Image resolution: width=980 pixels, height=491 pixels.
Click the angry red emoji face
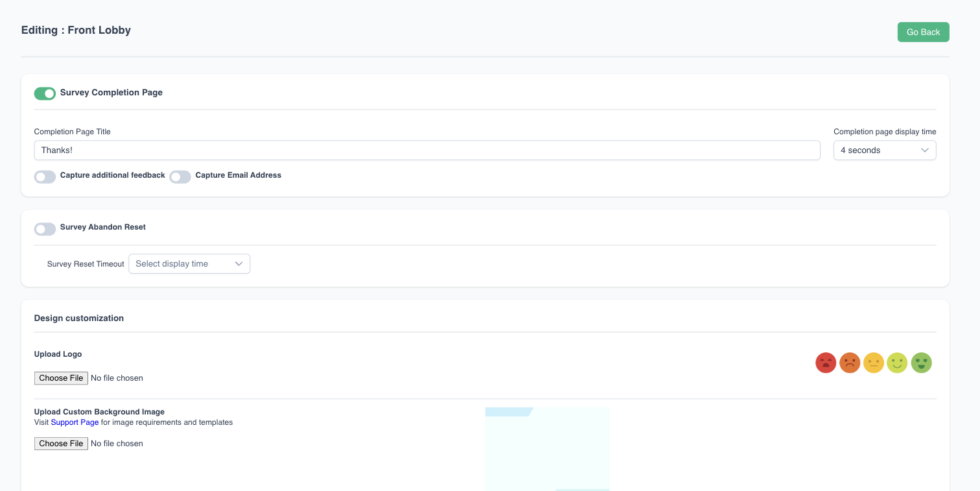826,363
